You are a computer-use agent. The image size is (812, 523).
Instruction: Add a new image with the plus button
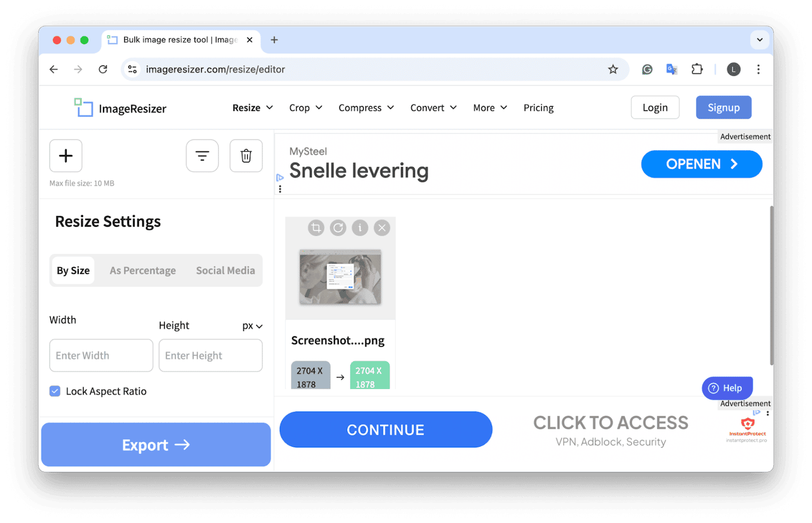tap(65, 155)
